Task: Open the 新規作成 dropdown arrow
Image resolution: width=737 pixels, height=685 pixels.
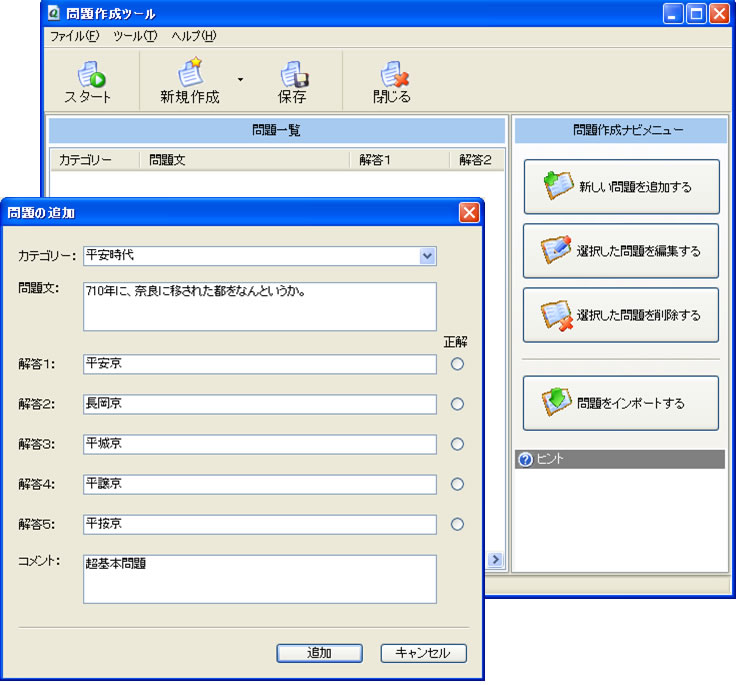Action: tap(240, 79)
